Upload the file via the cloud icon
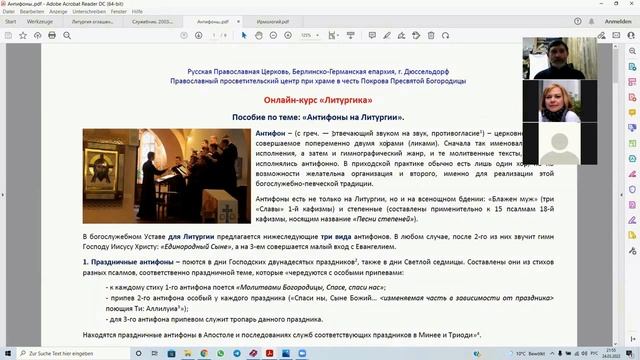This screenshot has width=640, height=360. coord(38,36)
